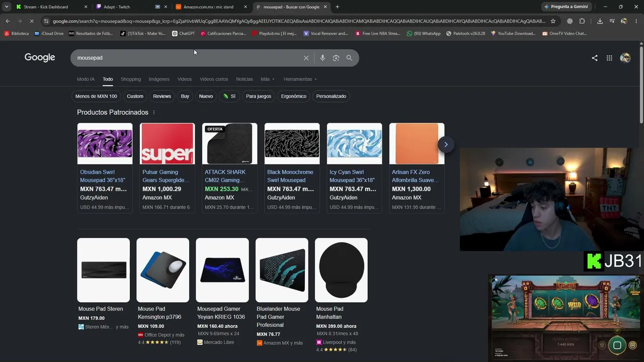
Task: Toggle the Para juegos filter chip
Action: pos(259,96)
